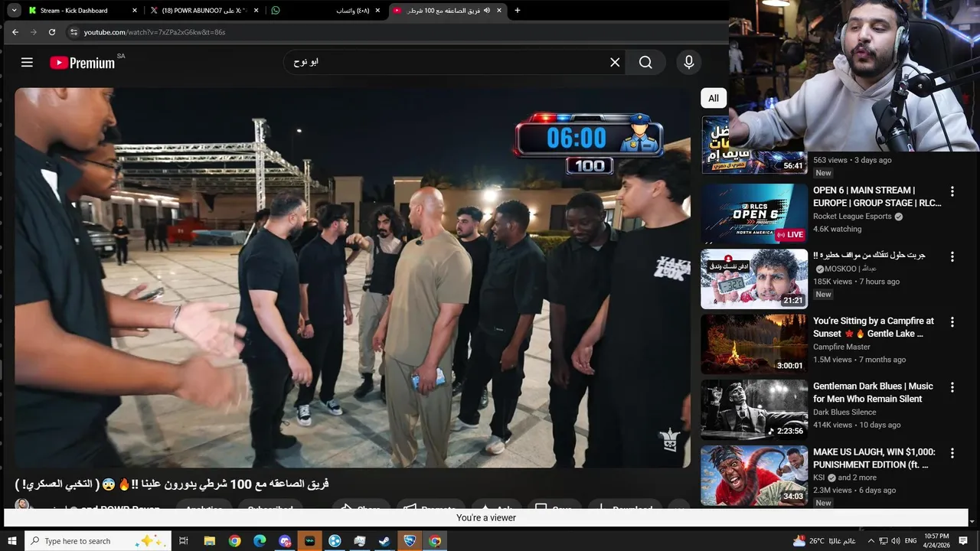Select the All filter chip
980x551 pixels.
click(714, 98)
